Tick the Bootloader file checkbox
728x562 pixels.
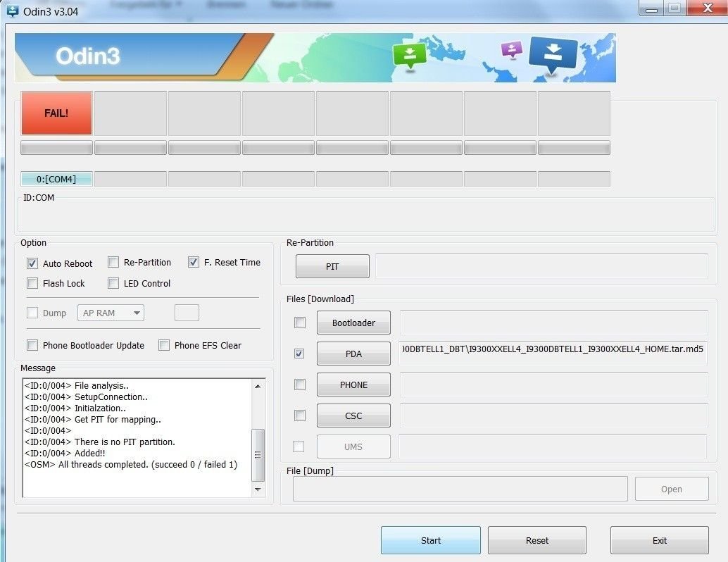pos(300,323)
